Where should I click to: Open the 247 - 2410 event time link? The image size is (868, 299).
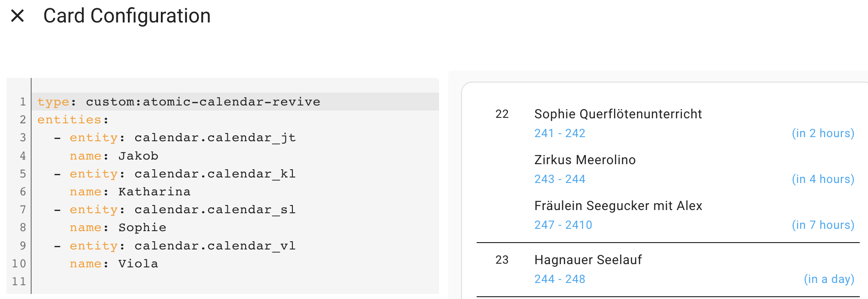pyautogui.click(x=563, y=225)
